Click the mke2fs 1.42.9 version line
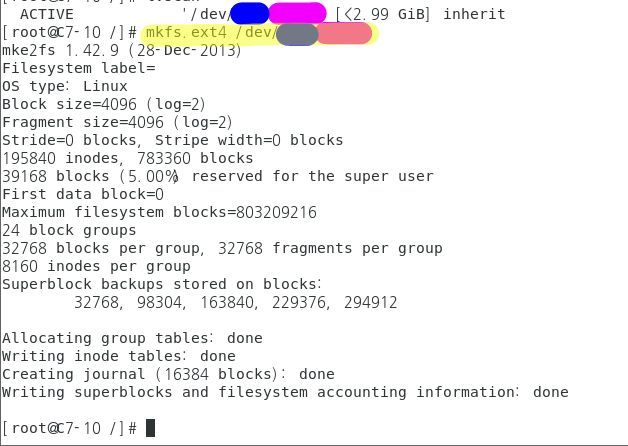Viewport: 628px width, 446px height. click(x=122, y=50)
